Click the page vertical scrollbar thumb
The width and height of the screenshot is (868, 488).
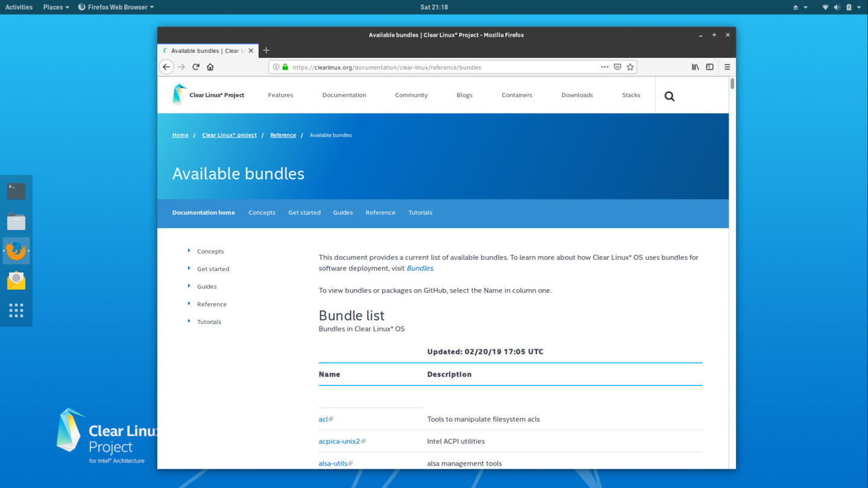(732, 84)
